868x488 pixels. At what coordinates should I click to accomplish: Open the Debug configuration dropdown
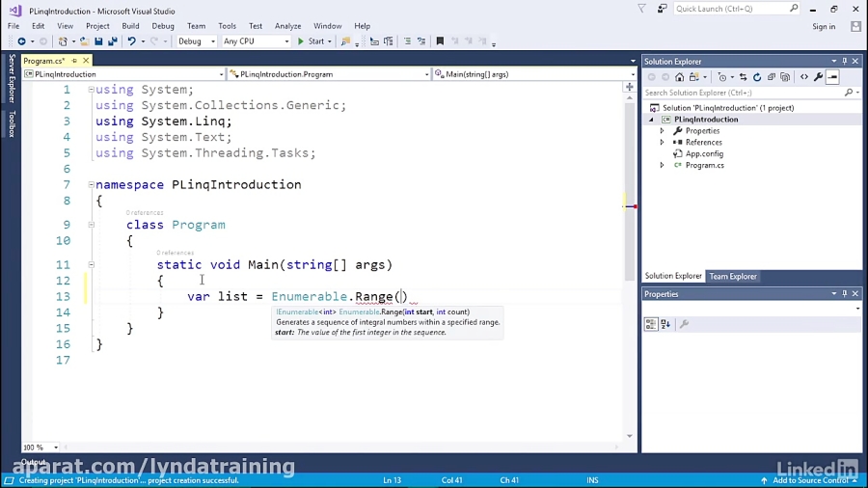tap(197, 41)
